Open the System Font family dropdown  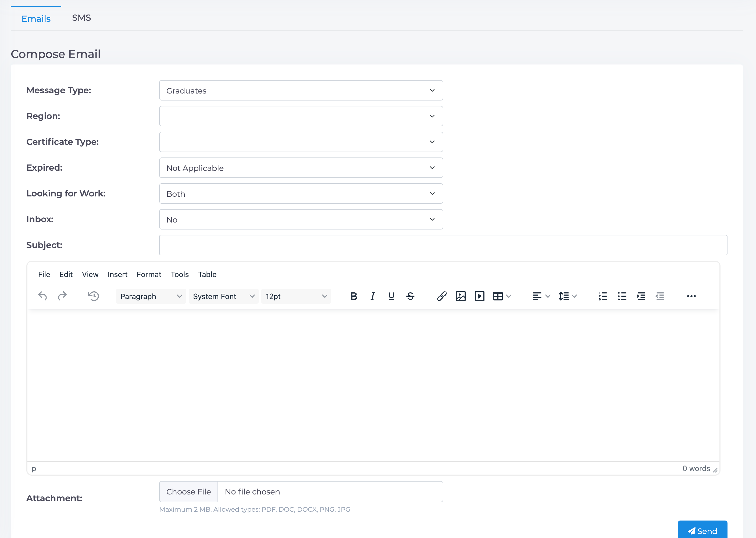(223, 296)
